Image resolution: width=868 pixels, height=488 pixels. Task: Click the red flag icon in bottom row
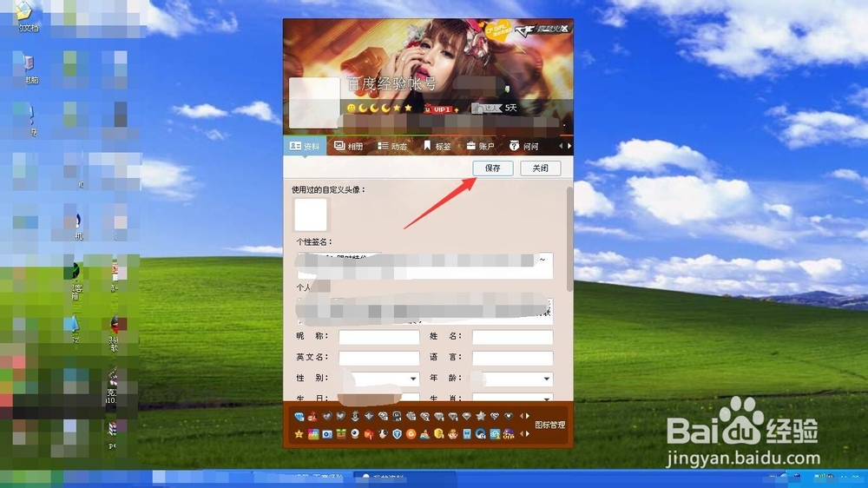(x=369, y=433)
